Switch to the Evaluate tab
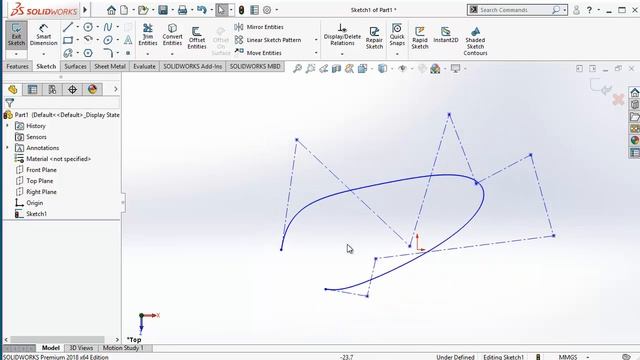This screenshot has width=640, height=360. point(144,66)
